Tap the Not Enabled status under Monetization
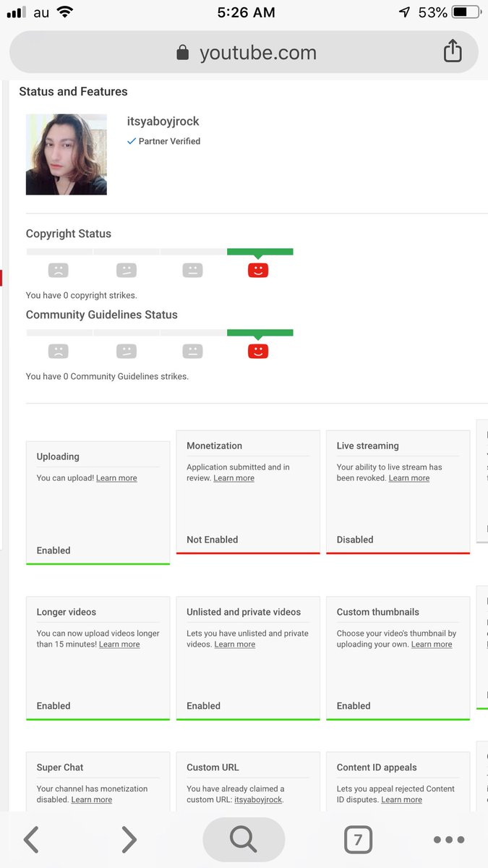Image resolution: width=488 pixels, height=868 pixels. coord(212,540)
